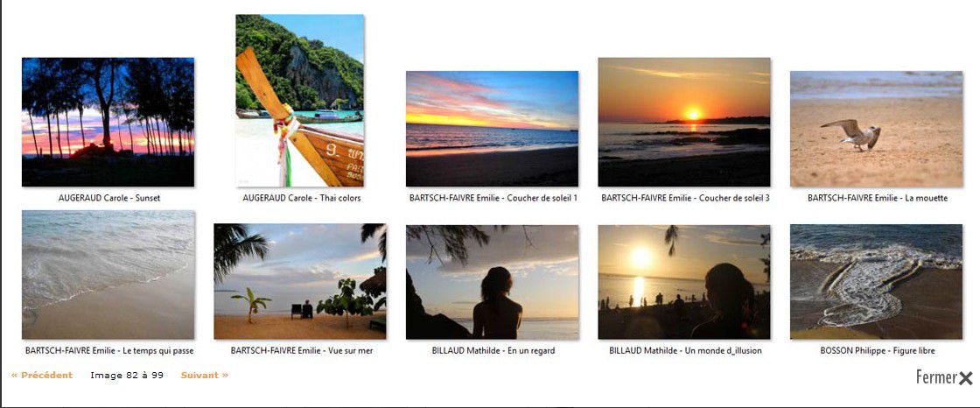This screenshot has height=408, width=980.
Task: Click the Fermer text label
Action: click(936, 377)
